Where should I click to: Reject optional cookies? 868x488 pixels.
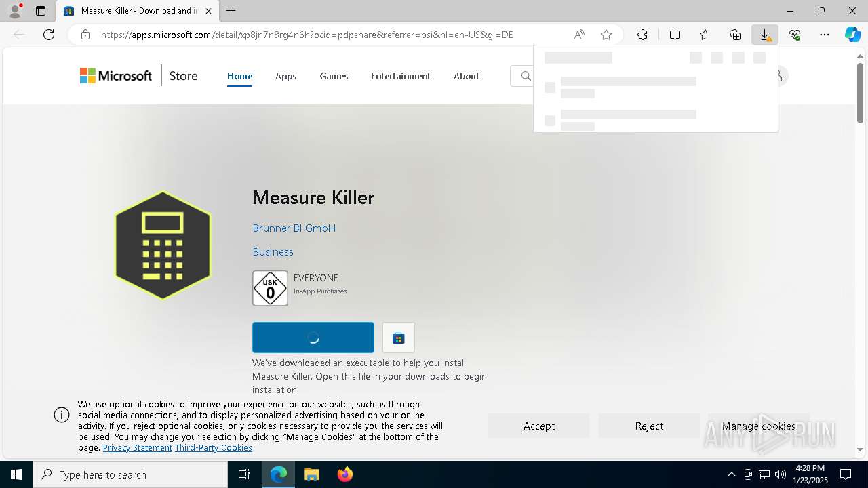(649, 426)
